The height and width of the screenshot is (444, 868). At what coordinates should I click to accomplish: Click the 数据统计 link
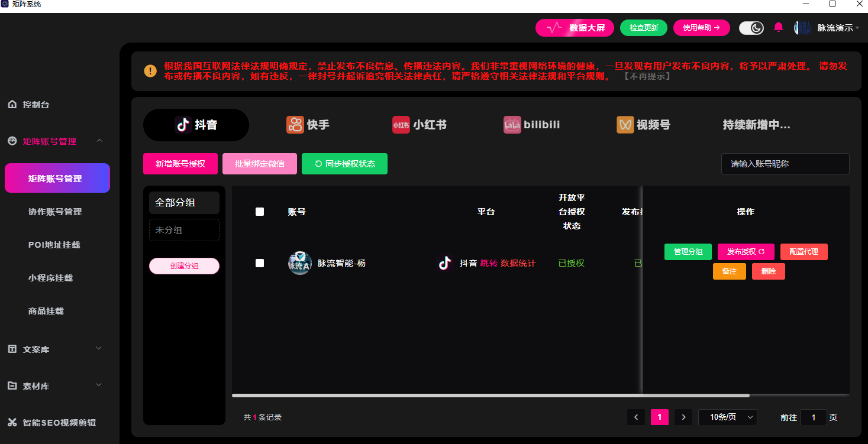[518, 263]
